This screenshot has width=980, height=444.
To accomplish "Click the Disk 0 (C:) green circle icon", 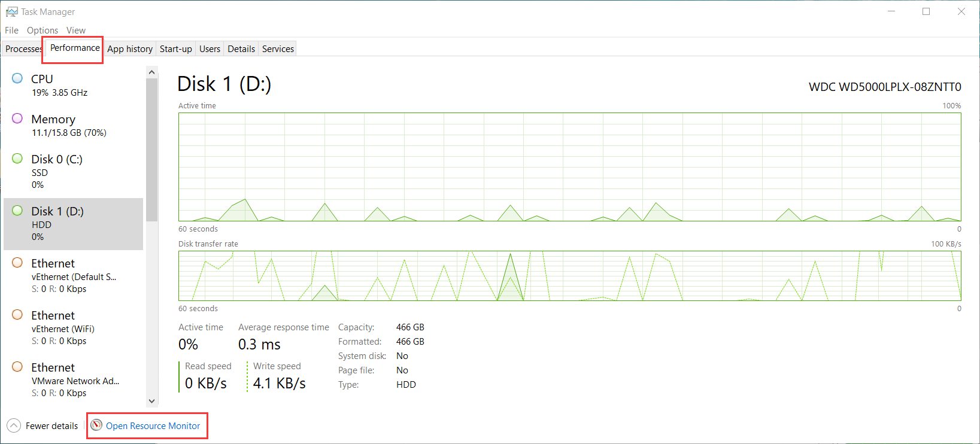I will (17, 159).
